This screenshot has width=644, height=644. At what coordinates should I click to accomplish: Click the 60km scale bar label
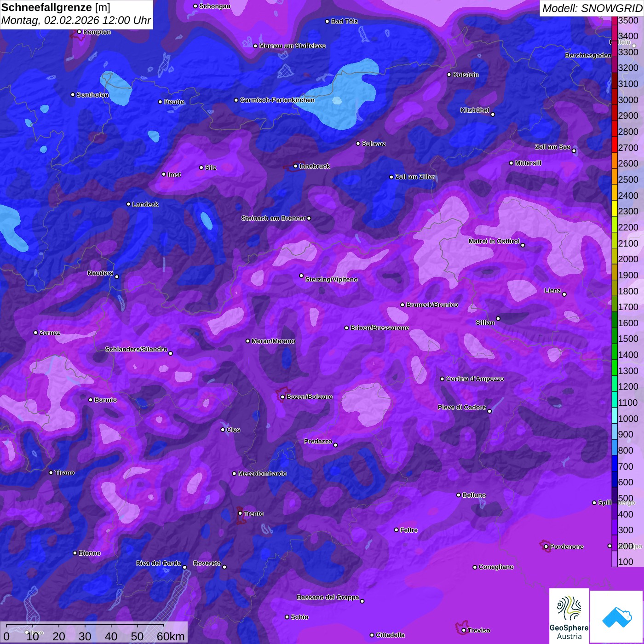pos(171,636)
